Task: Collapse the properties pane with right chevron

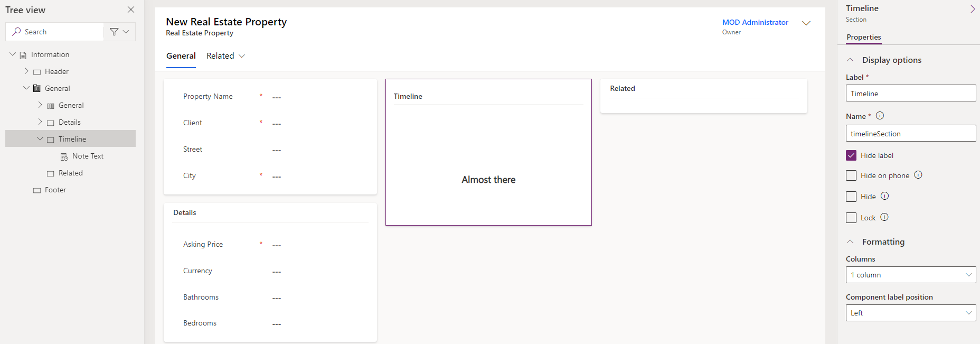Action: point(972,9)
